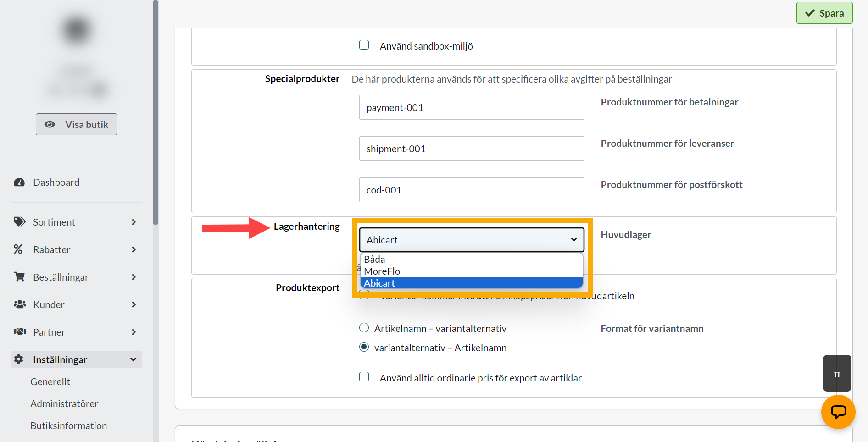
Task: Click the Beställningar shopping cart icon
Action: pyautogui.click(x=19, y=277)
